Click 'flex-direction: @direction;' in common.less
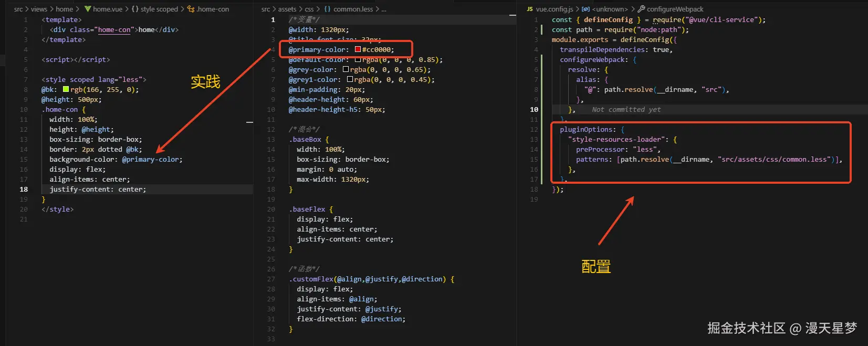 point(351,319)
